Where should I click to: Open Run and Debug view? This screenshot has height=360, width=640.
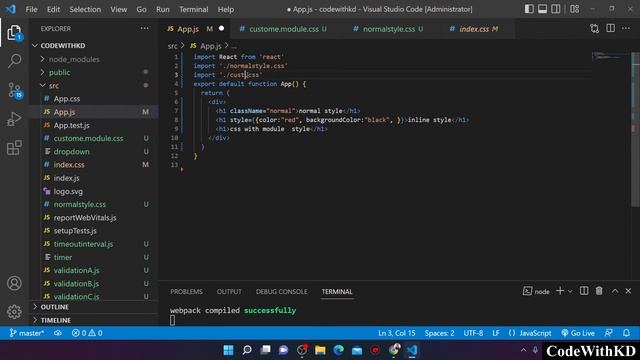click(14, 119)
